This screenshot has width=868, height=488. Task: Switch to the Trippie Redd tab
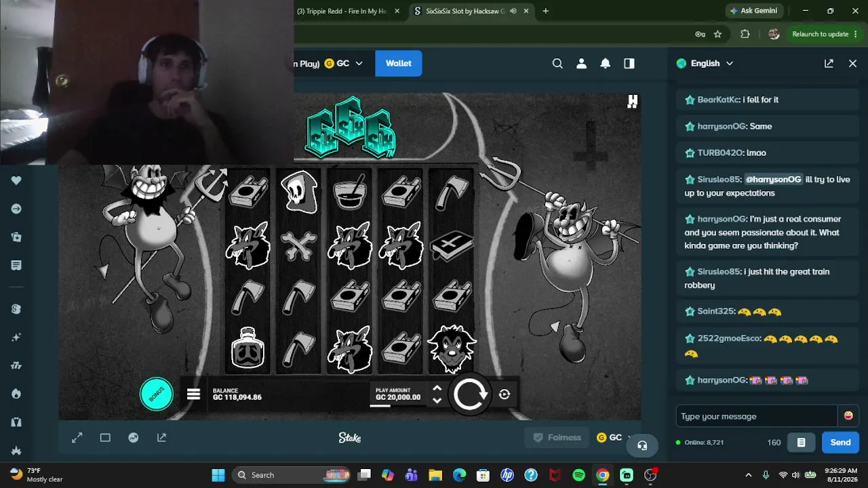click(x=342, y=11)
